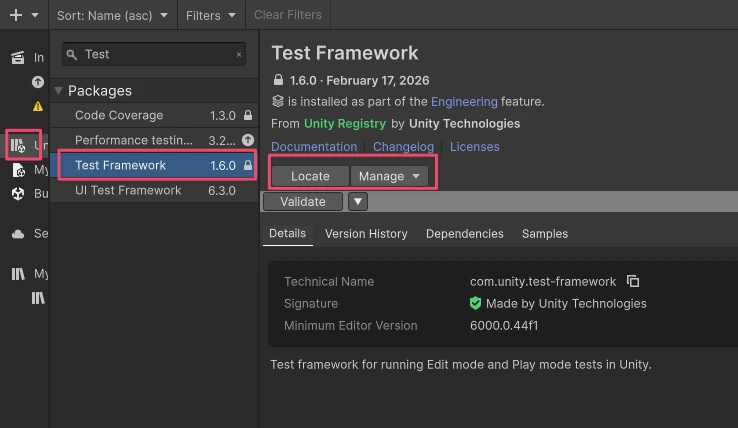Click the sub-item books icon under My Assets
The width and height of the screenshot is (738, 428).
pyautogui.click(x=38, y=298)
